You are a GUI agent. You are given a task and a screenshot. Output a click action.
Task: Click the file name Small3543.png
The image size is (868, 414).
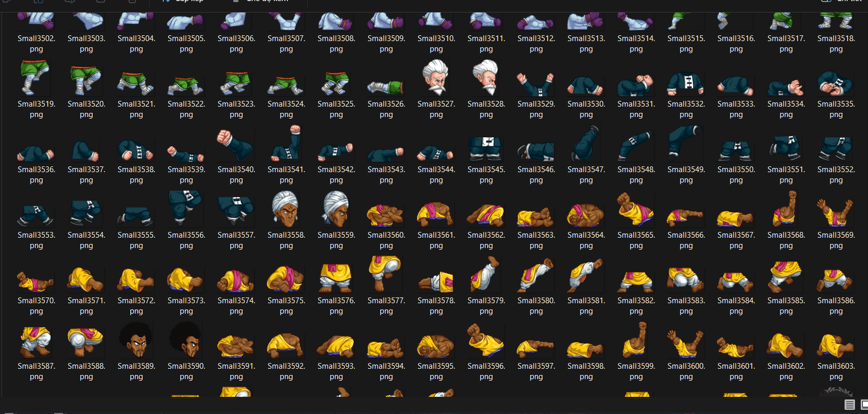pyautogui.click(x=386, y=175)
